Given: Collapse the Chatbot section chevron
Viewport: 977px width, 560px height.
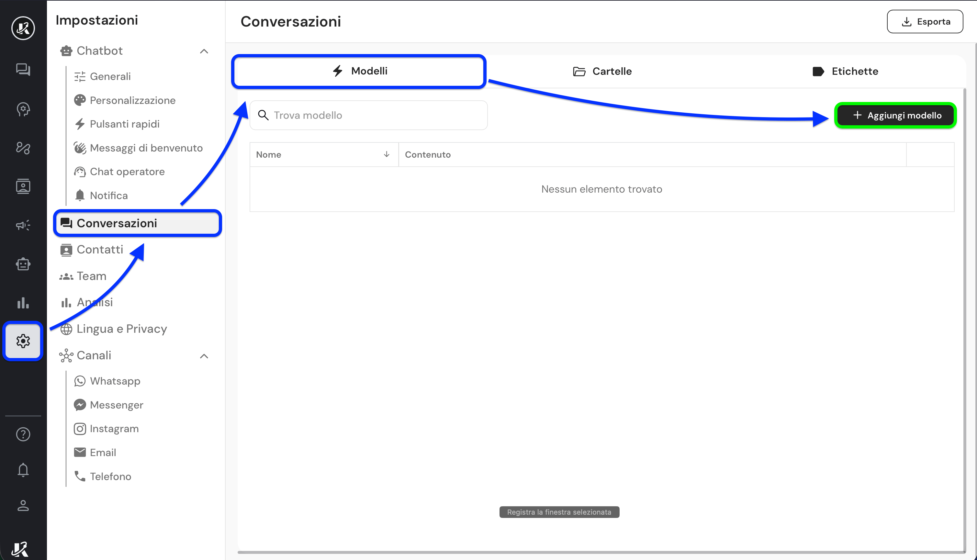Looking at the screenshot, I should tap(204, 51).
